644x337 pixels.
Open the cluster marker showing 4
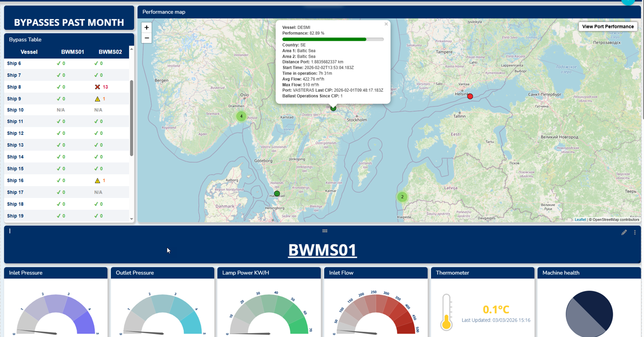click(241, 116)
